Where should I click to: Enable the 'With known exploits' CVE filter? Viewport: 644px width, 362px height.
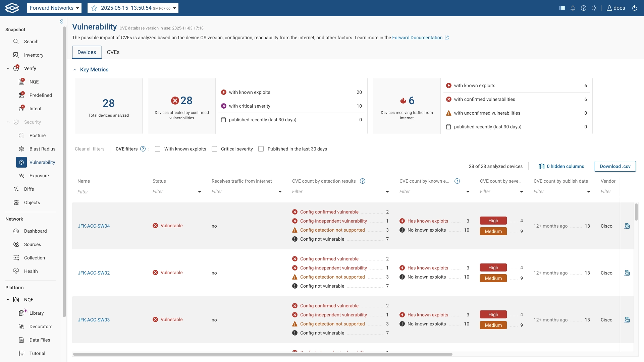(x=158, y=149)
